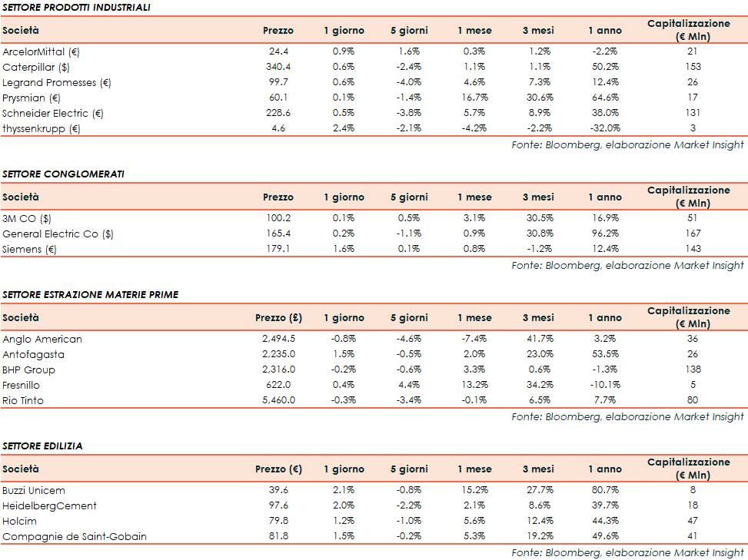Click Prysmian's 1 anno value 64.6%
The image size is (748, 560).
tap(605, 98)
